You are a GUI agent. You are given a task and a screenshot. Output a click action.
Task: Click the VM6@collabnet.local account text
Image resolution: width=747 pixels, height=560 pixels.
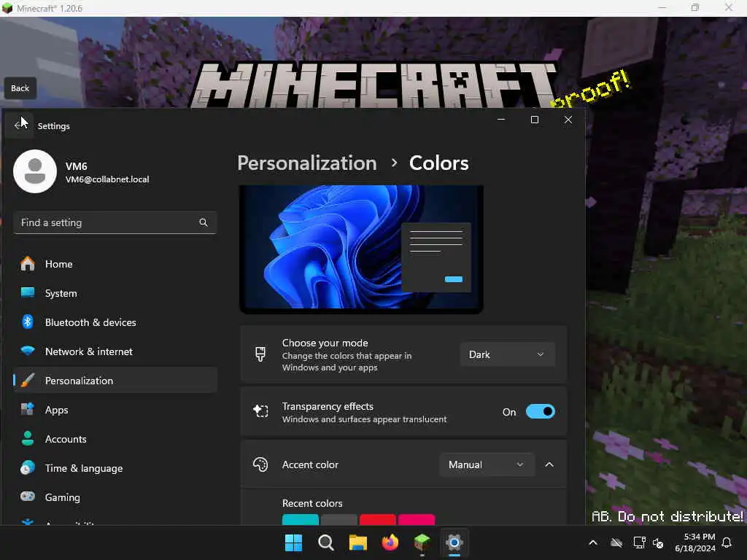coord(107,179)
